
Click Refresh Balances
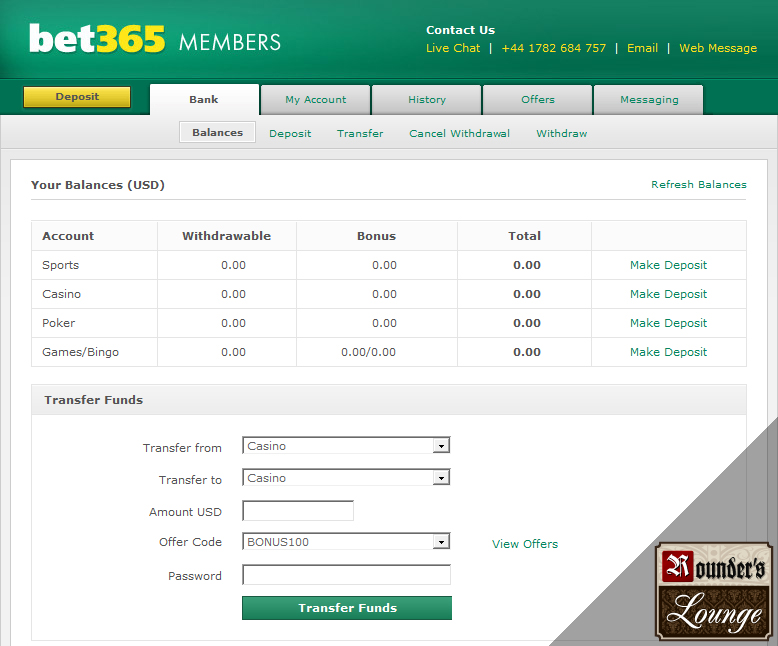point(699,185)
